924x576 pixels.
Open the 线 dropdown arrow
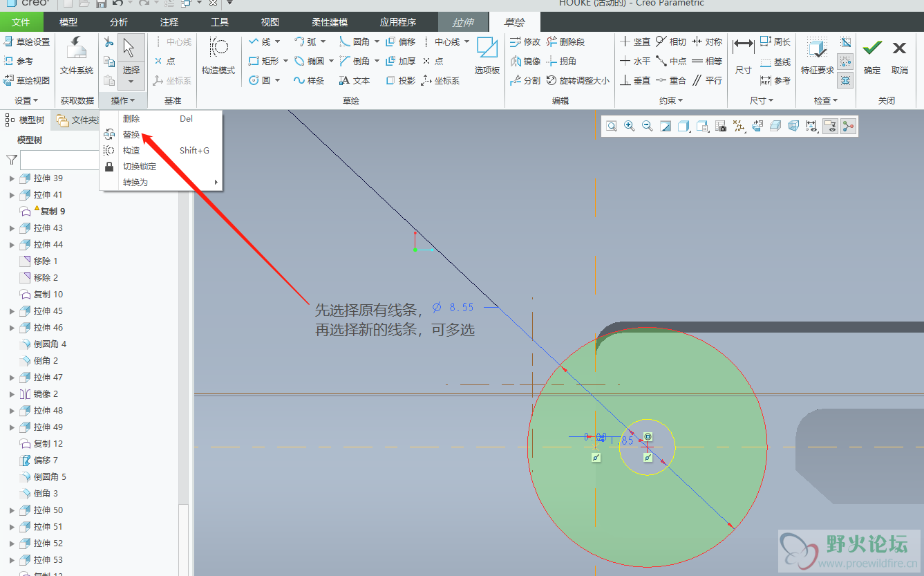coord(277,41)
